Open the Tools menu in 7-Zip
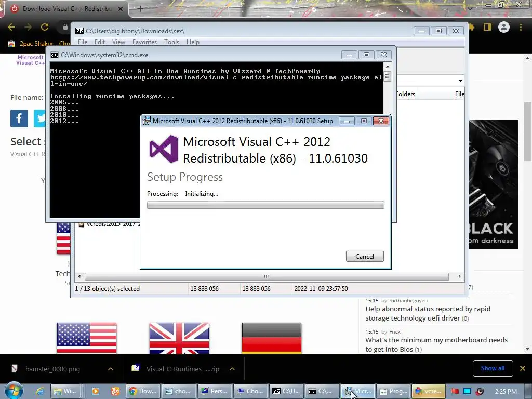Screen dimensions: 532x399 171,42
